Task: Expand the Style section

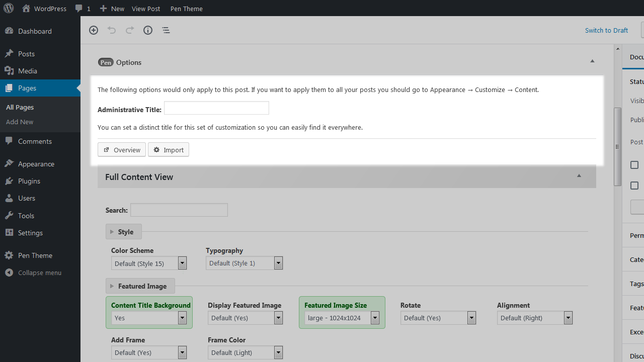Action: click(123, 232)
